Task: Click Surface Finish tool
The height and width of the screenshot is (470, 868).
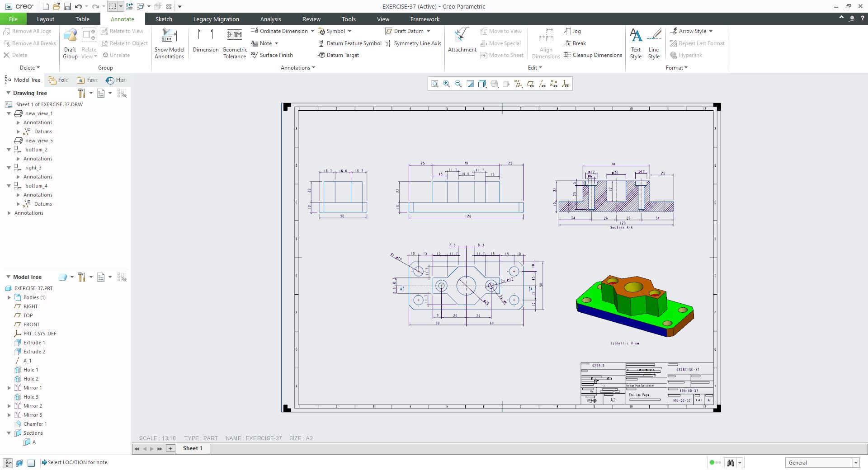Action: pyautogui.click(x=272, y=55)
